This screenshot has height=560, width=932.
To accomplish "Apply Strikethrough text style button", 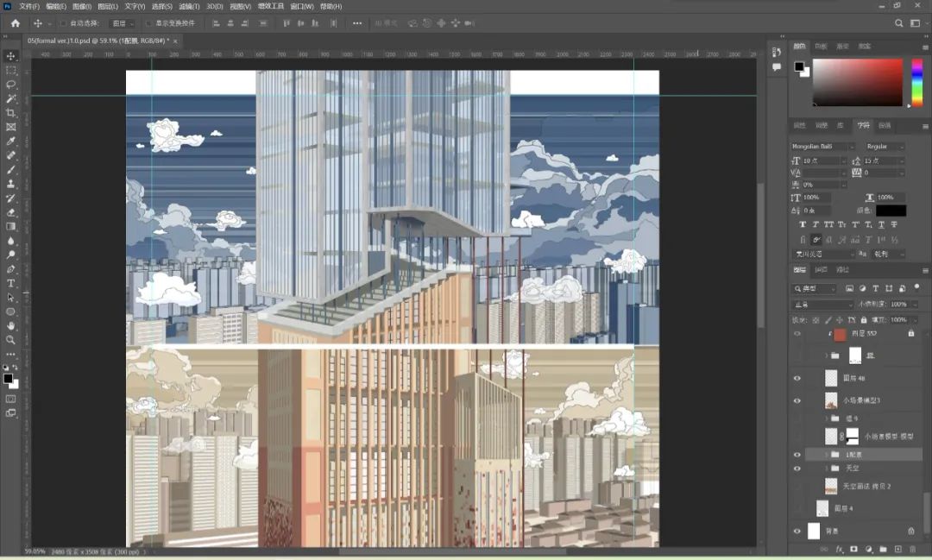I will coord(894,224).
